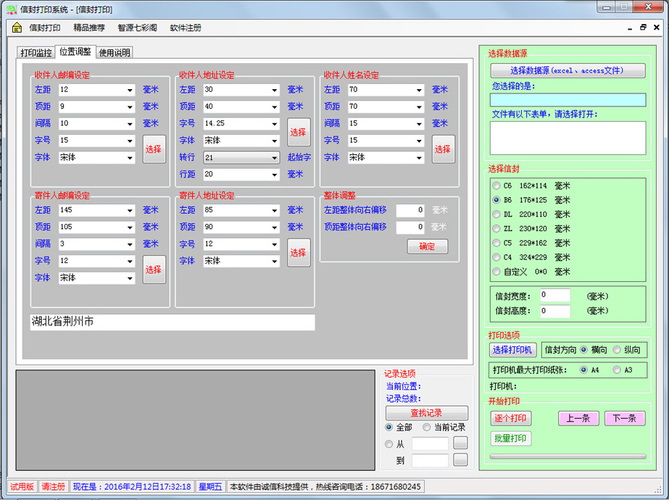Click the small button beside the 到 field
This screenshot has height=500, width=669.
pyautogui.click(x=460, y=460)
